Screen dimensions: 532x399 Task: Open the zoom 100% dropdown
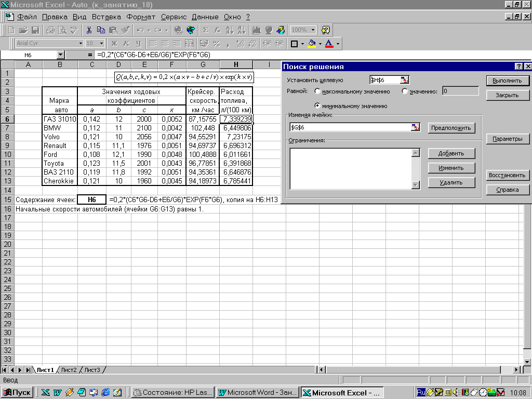pyautogui.click(x=313, y=30)
